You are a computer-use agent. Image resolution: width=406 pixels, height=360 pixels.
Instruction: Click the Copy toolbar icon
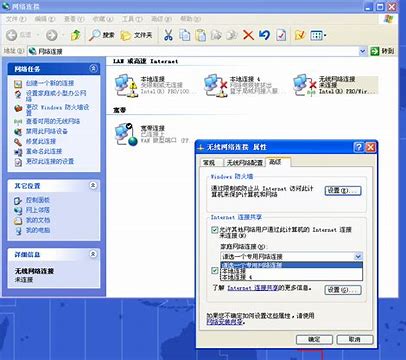click(x=184, y=35)
